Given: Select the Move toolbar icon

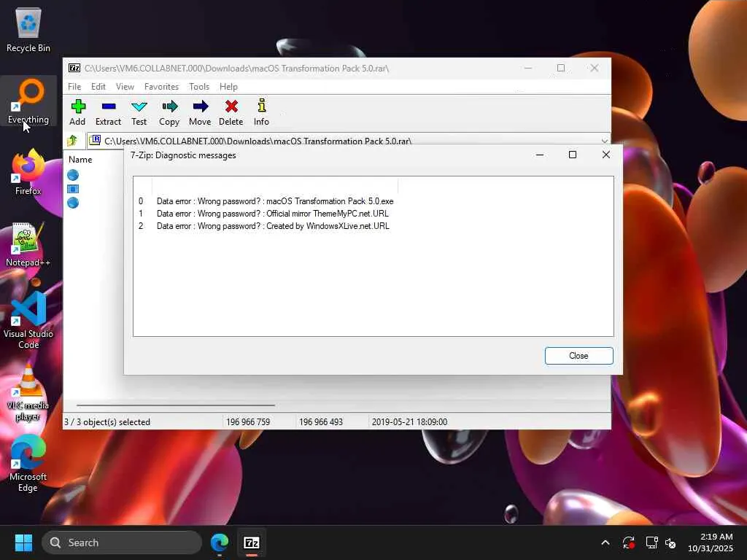Looking at the screenshot, I should pyautogui.click(x=200, y=112).
